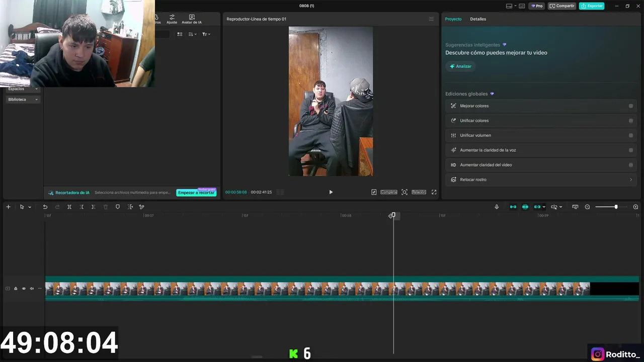The width and height of the screenshot is (644, 362).
Task: Toggle clip linkage button
Action: tap(537, 207)
